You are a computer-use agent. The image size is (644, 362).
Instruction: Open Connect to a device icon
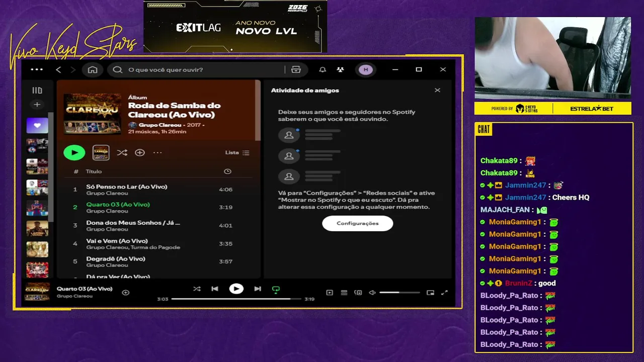click(x=358, y=293)
